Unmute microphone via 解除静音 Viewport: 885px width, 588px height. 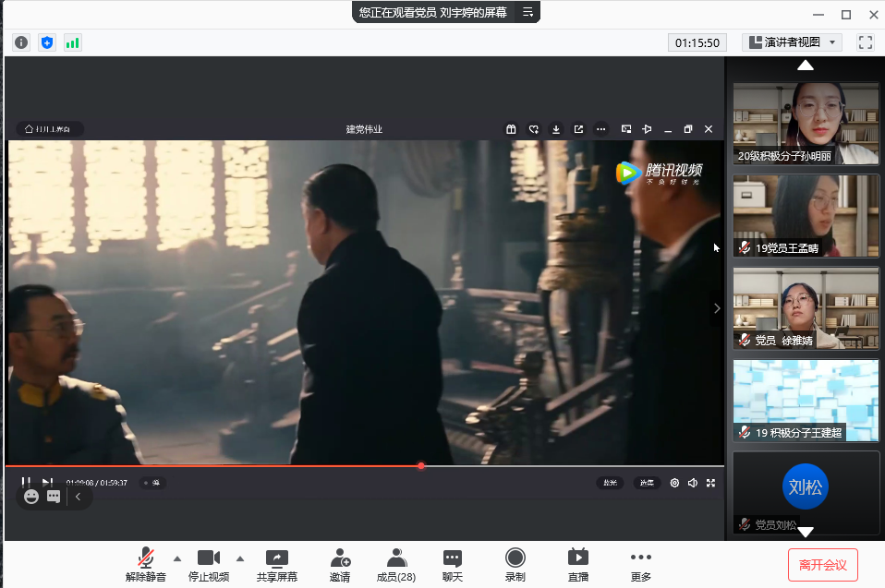point(146,558)
